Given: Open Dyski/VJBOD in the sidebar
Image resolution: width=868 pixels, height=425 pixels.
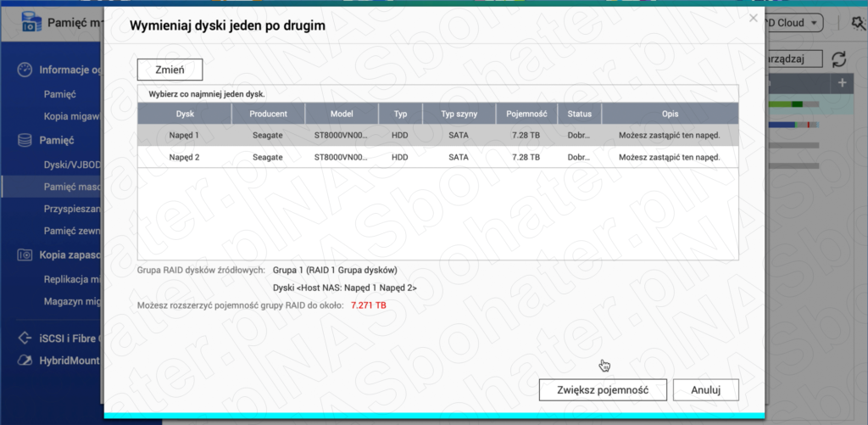Looking at the screenshot, I should point(71,164).
